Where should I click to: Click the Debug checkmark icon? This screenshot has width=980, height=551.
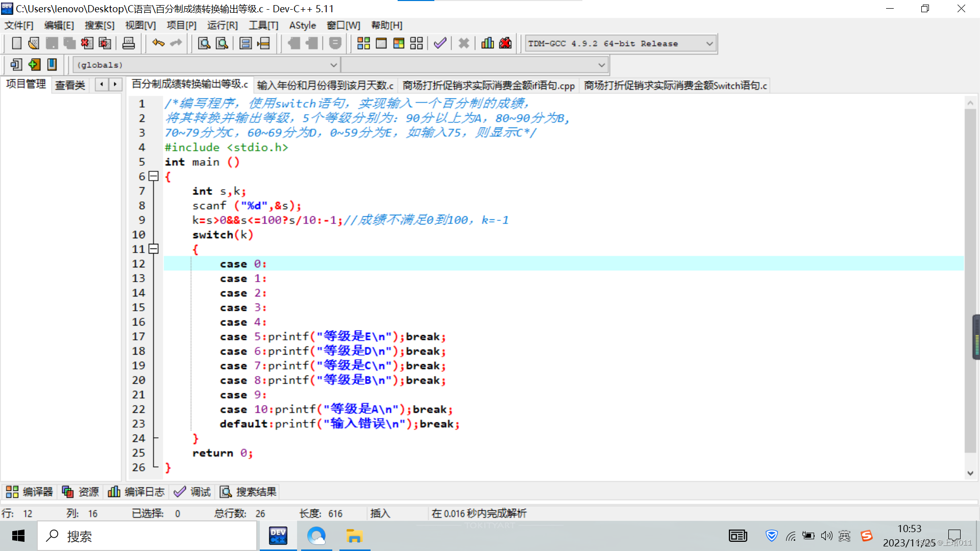pyautogui.click(x=440, y=43)
